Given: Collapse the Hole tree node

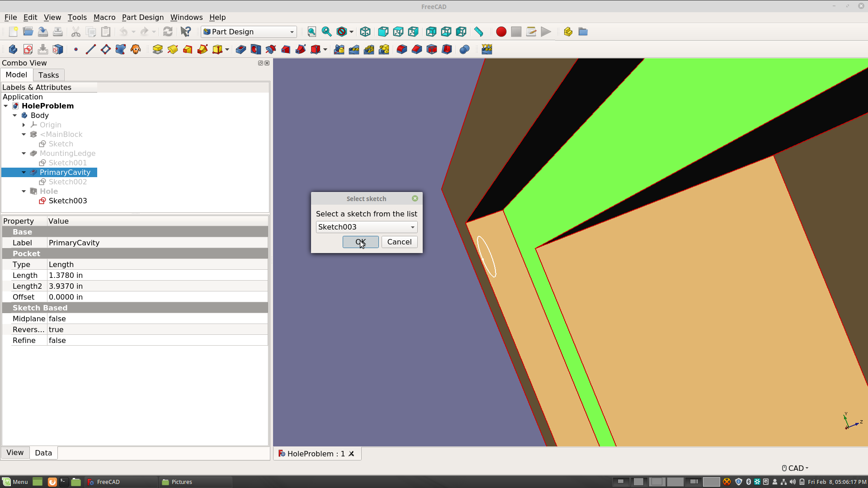Looking at the screenshot, I should point(24,191).
